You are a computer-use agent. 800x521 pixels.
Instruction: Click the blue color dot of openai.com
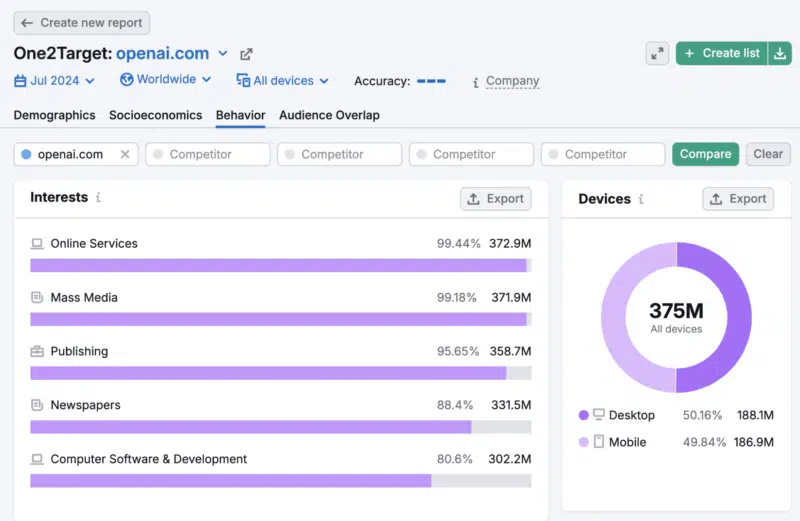[27, 154]
